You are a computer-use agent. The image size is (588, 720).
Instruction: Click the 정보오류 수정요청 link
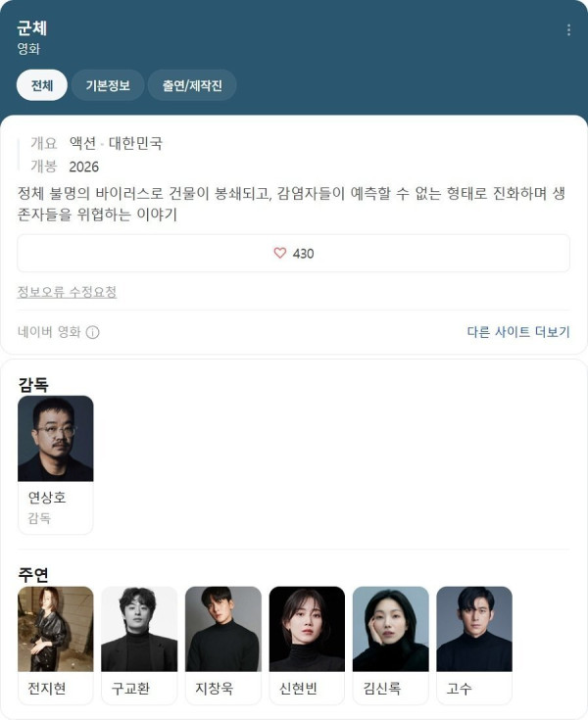(x=67, y=292)
